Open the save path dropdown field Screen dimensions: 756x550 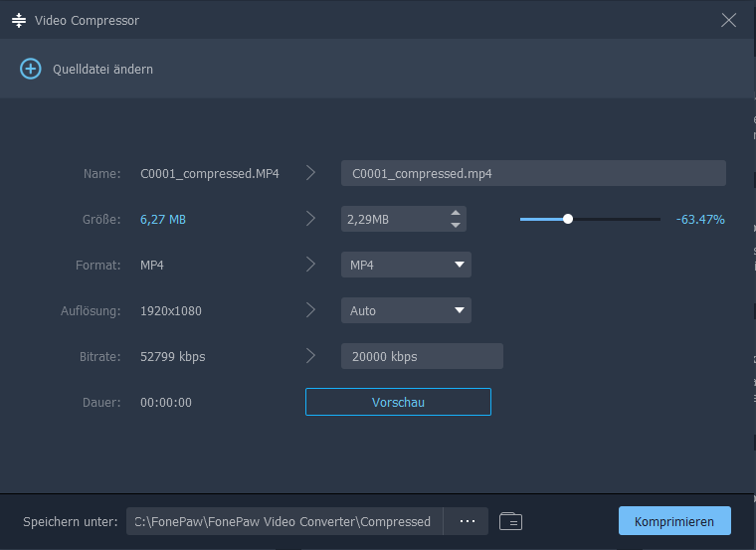283,521
